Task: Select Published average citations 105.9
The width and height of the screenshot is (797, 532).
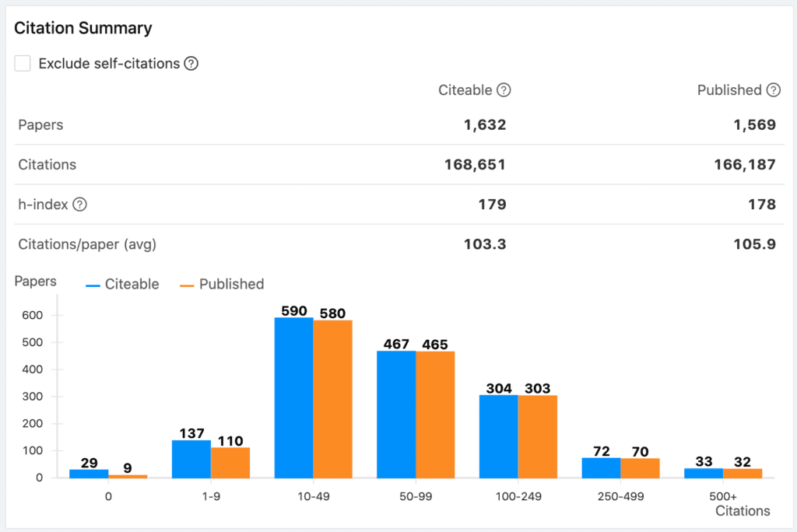Action: pos(754,244)
